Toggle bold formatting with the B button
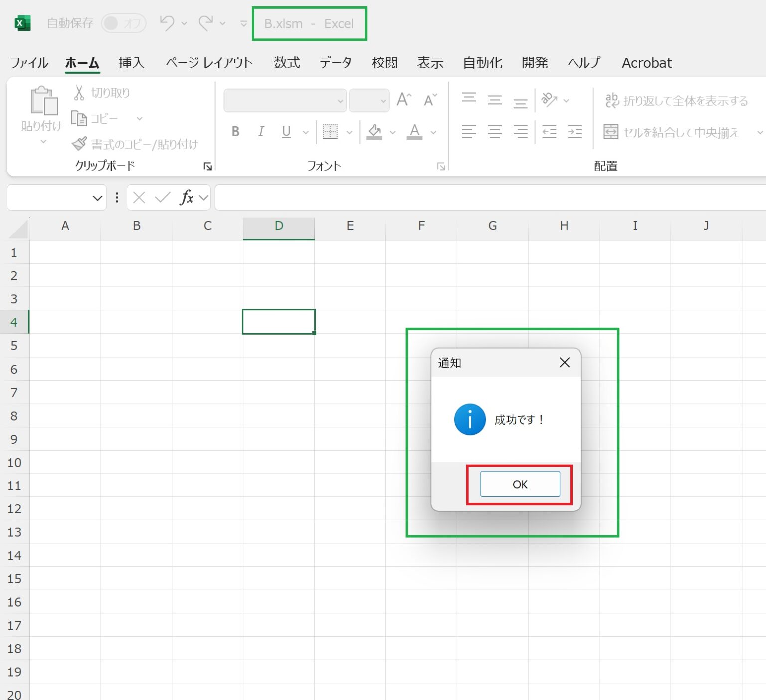 point(235,131)
